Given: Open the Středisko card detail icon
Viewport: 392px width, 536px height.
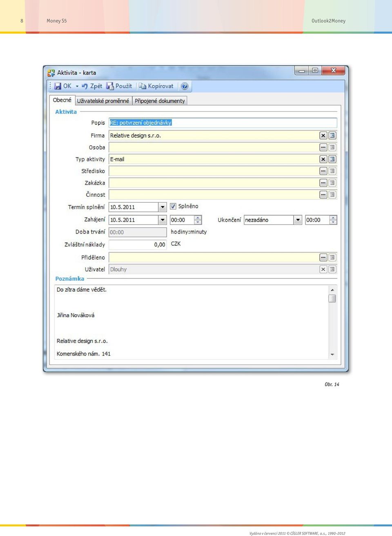Looking at the screenshot, I should pos(332,171).
